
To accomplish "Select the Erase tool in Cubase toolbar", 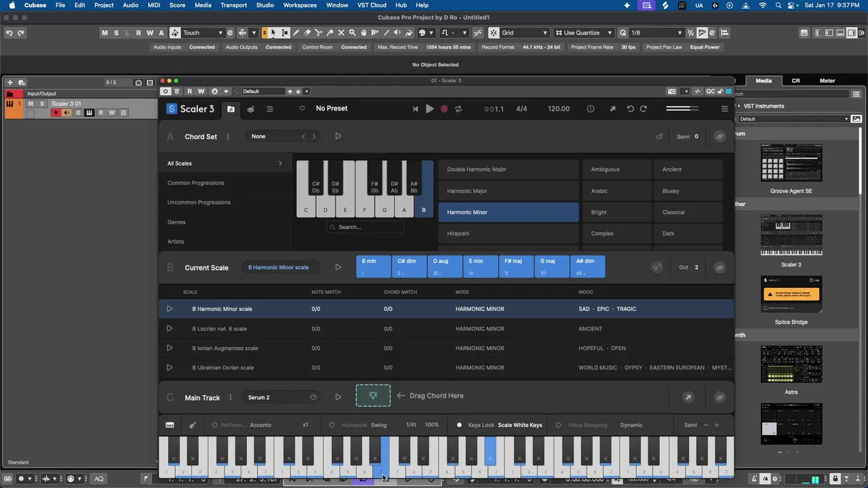I will tap(307, 33).
